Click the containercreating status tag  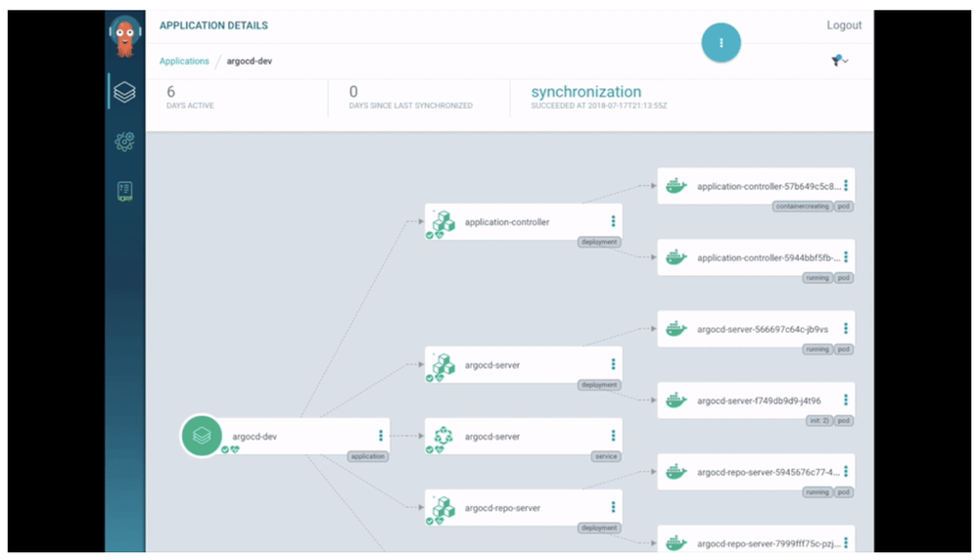803,206
